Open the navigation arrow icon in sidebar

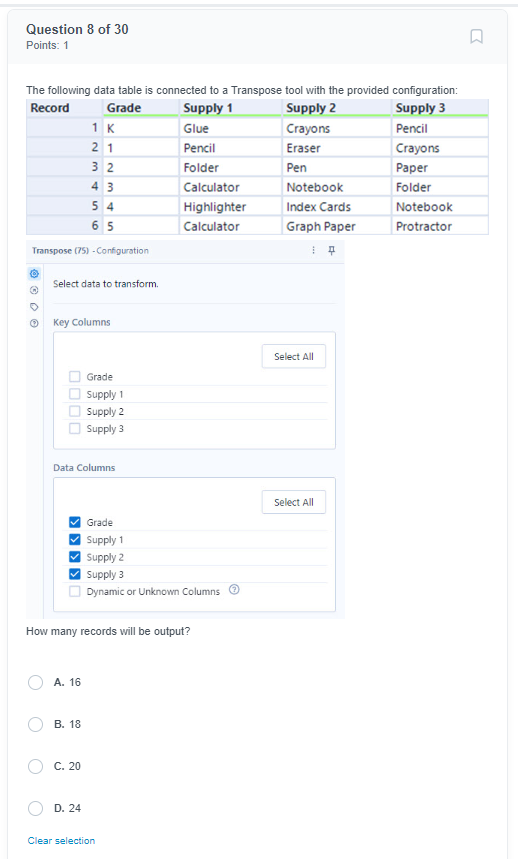34,290
